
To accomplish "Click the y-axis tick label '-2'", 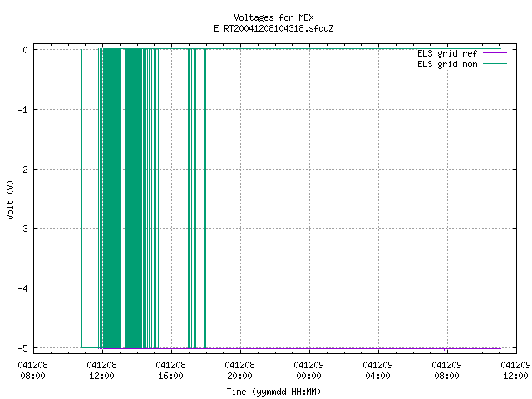I will [23, 170].
